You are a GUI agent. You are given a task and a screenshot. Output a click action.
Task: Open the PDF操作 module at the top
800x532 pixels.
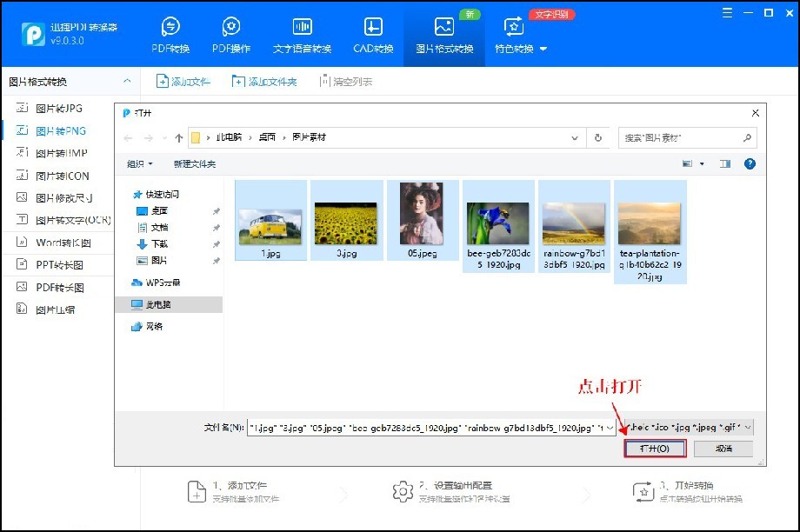tap(231, 33)
